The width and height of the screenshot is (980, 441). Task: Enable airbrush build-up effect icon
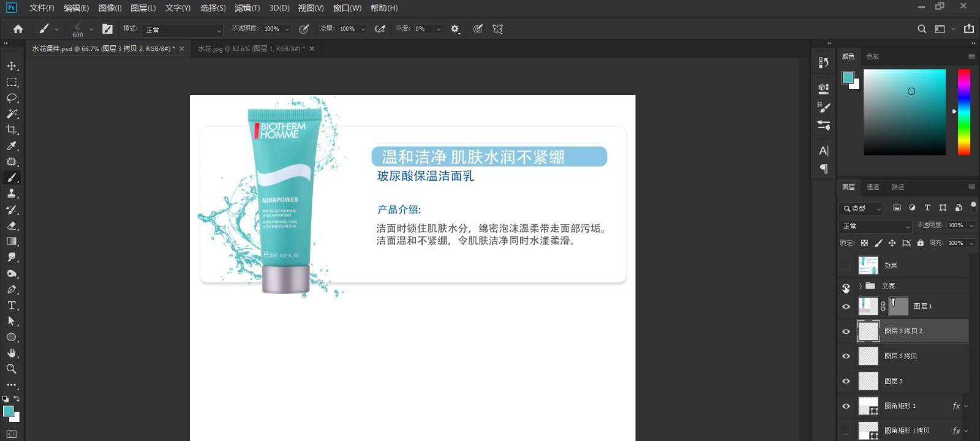coord(380,29)
